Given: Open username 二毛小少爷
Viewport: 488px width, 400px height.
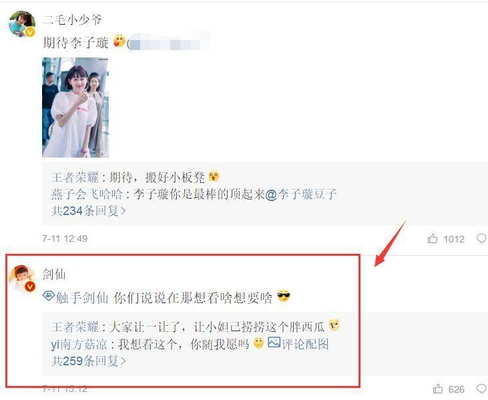Looking at the screenshot, I should tap(72, 20).
